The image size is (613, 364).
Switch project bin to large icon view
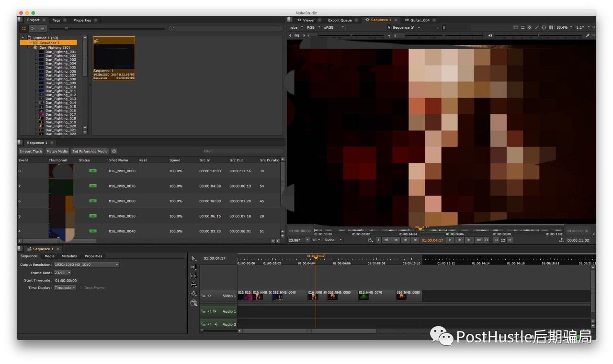tap(24, 28)
